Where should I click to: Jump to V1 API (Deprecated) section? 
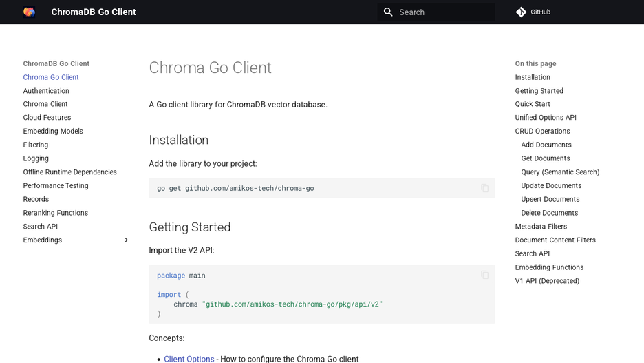click(547, 281)
